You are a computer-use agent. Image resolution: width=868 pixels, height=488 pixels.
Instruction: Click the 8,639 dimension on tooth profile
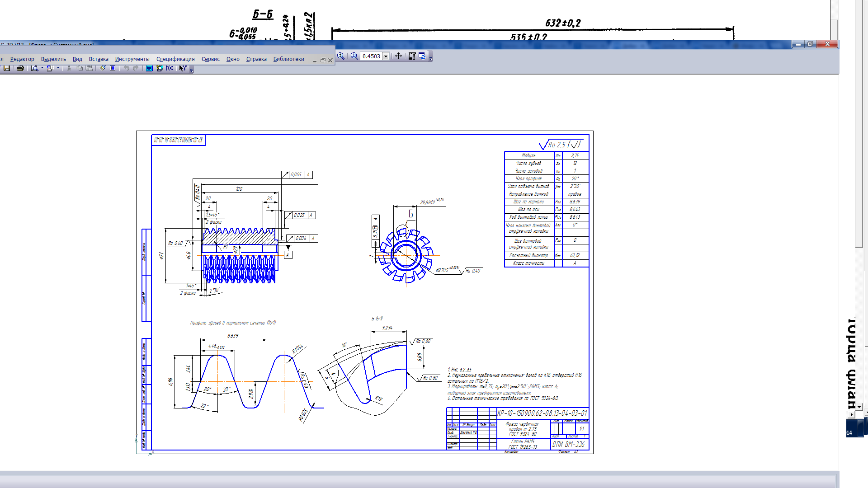point(233,336)
